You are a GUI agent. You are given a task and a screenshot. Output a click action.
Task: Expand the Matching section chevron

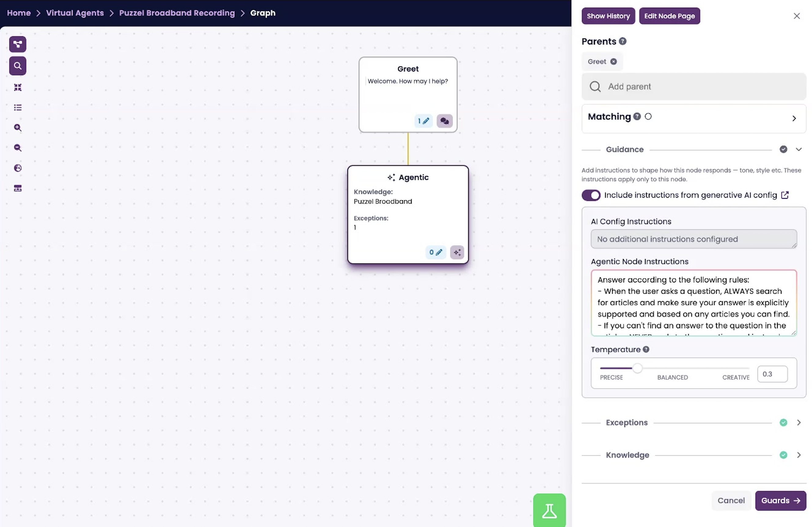click(x=794, y=118)
